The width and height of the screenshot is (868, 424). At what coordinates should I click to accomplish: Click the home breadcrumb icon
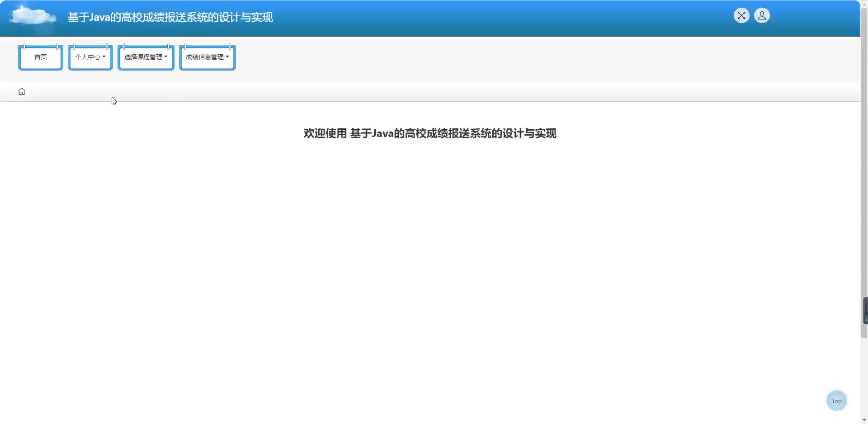[x=22, y=92]
